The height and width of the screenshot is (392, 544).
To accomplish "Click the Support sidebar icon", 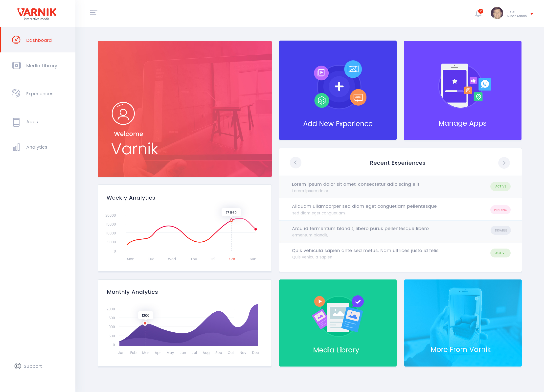I will click(17, 366).
